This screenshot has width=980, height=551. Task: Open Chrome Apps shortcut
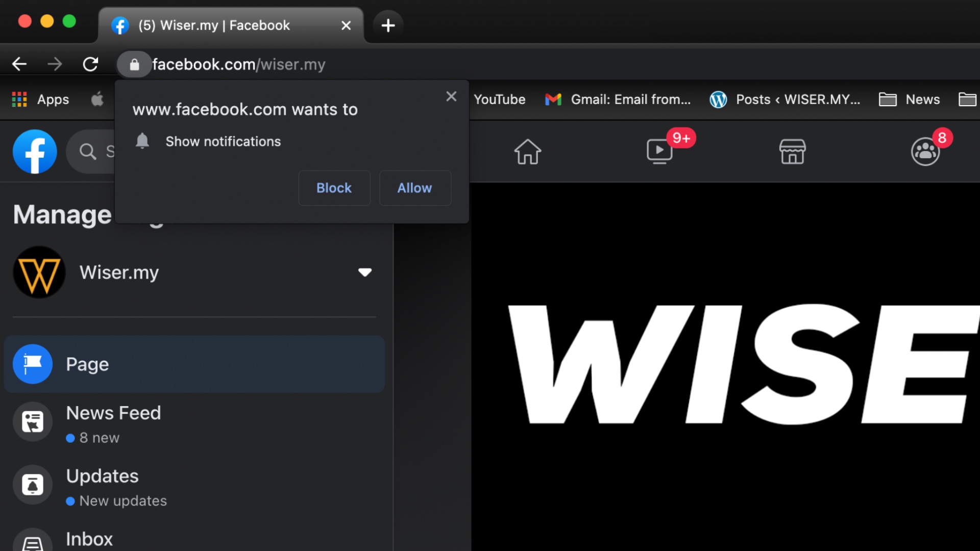click(41, 99)
